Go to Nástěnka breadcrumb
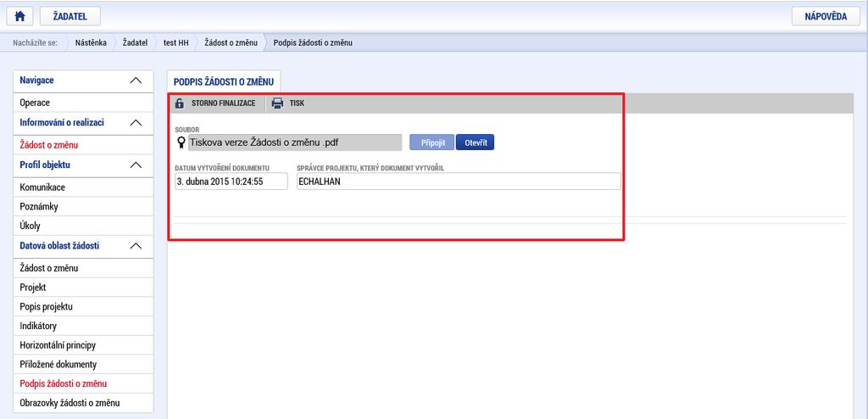Image resolution: width=868 pixels, height=419 pixels. tap(91, 42)
